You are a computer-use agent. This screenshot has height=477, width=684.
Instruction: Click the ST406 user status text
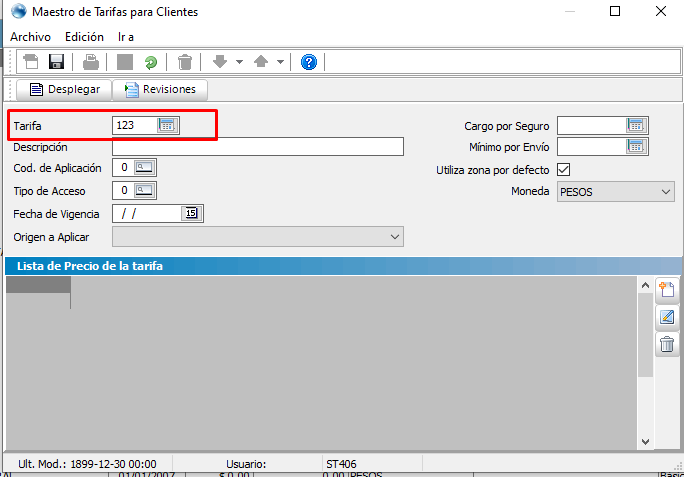341,464
